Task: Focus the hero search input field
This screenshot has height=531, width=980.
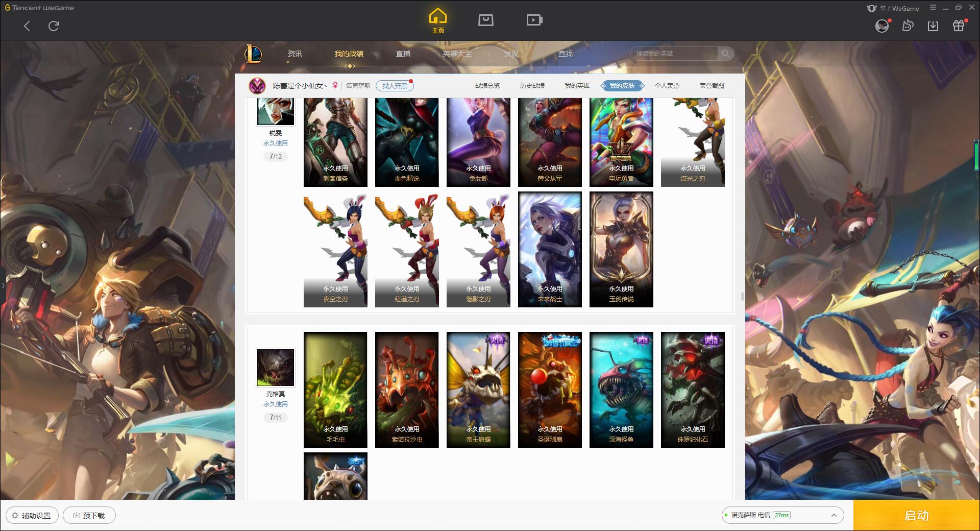Action: [674, 54]
